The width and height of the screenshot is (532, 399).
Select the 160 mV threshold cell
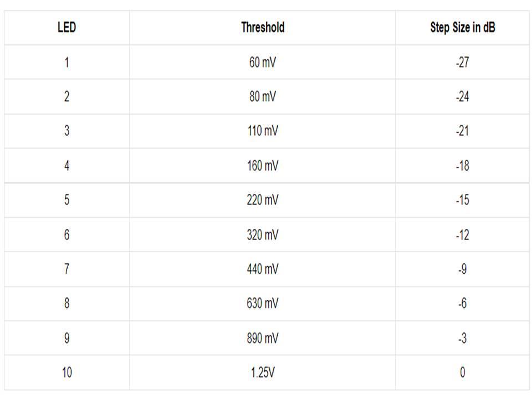pos(263,165)
